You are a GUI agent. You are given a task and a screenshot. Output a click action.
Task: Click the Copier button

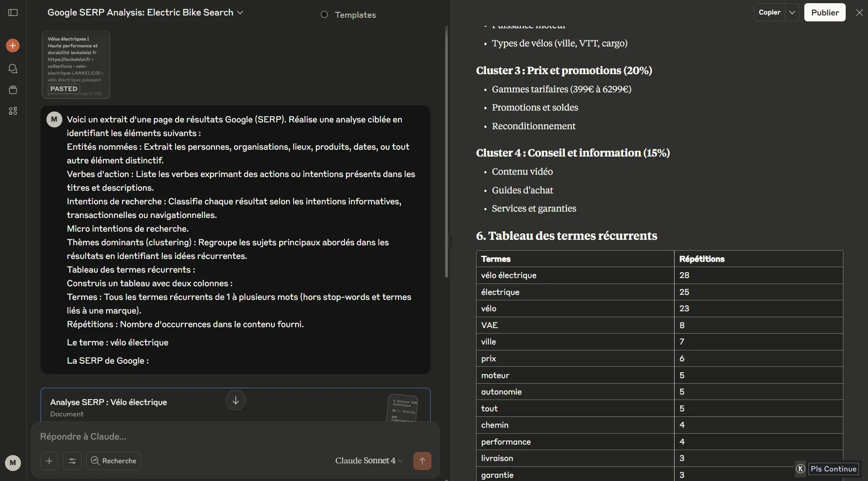pyautogui.click(x=769, y=13)
